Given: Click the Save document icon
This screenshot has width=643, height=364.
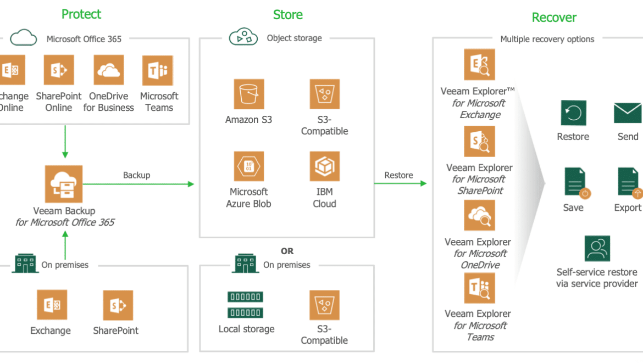Looking at the screenshot, I should point(577,183).
